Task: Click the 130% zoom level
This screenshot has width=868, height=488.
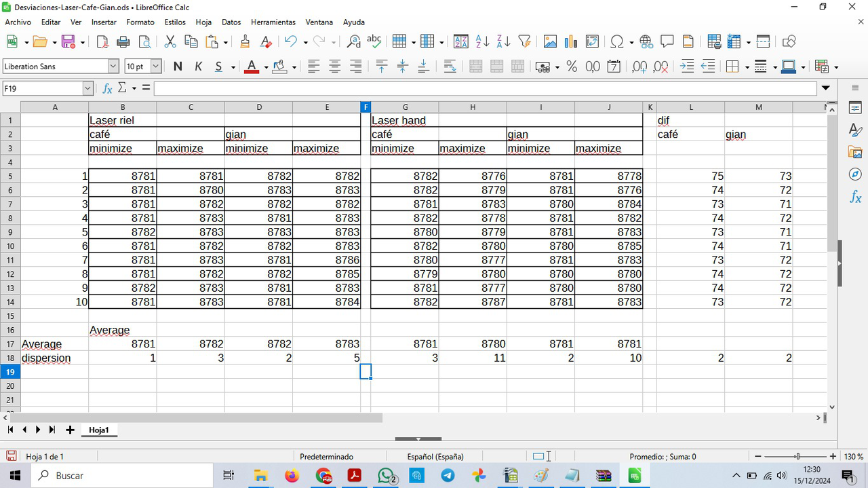Action: click(x=853, y=457)
